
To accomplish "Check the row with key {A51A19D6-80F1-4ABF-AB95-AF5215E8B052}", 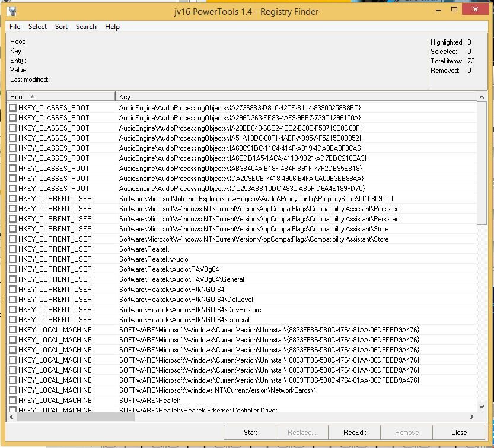I will 12,138.
